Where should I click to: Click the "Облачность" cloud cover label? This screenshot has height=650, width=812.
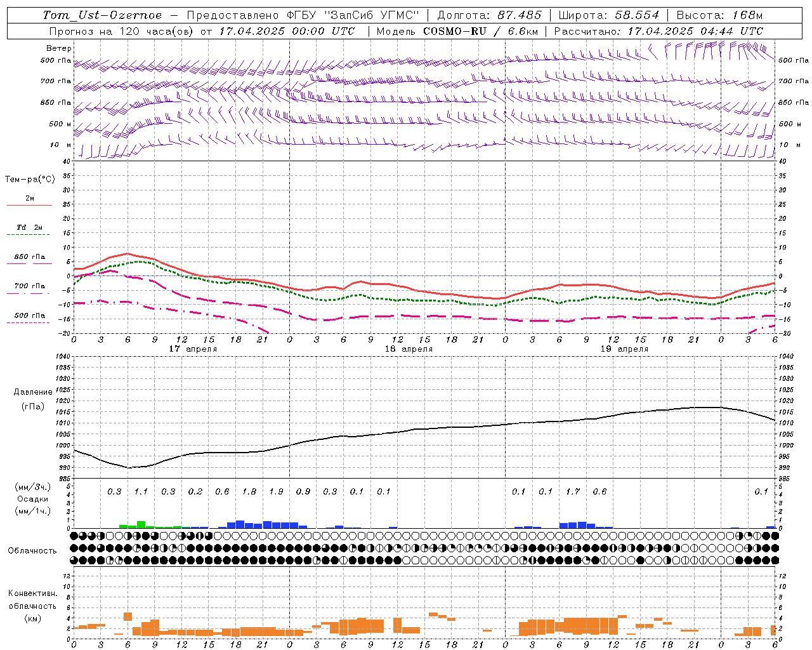pos(32,551)
